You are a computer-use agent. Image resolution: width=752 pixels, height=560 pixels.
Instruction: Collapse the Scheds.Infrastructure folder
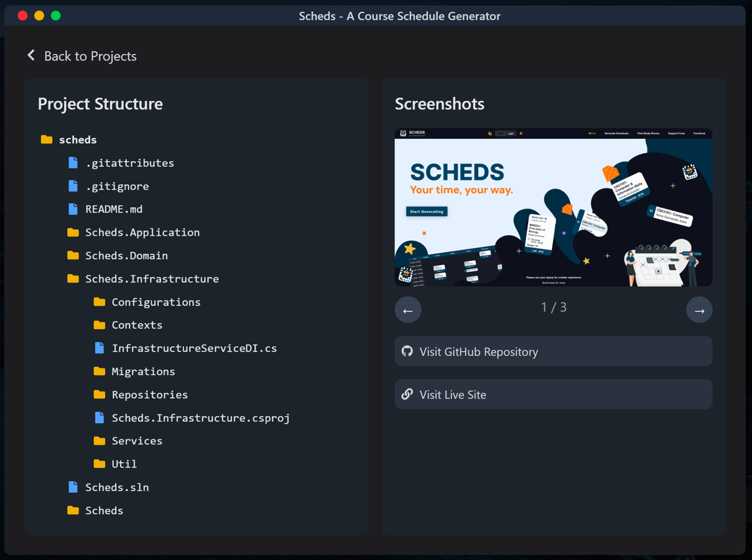pyautogui.click(x=143, y=279)
